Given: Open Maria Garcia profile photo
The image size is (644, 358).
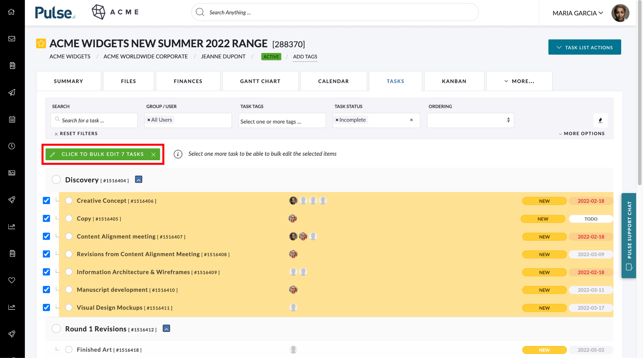Looking at the screenshot, I should [x=620, y=13].
